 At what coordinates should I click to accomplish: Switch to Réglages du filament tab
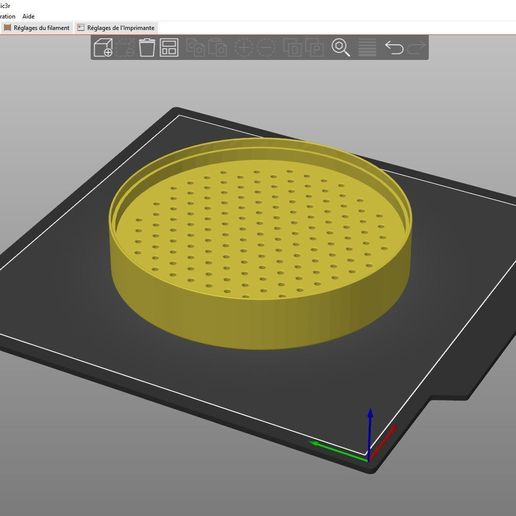point(37,28)
